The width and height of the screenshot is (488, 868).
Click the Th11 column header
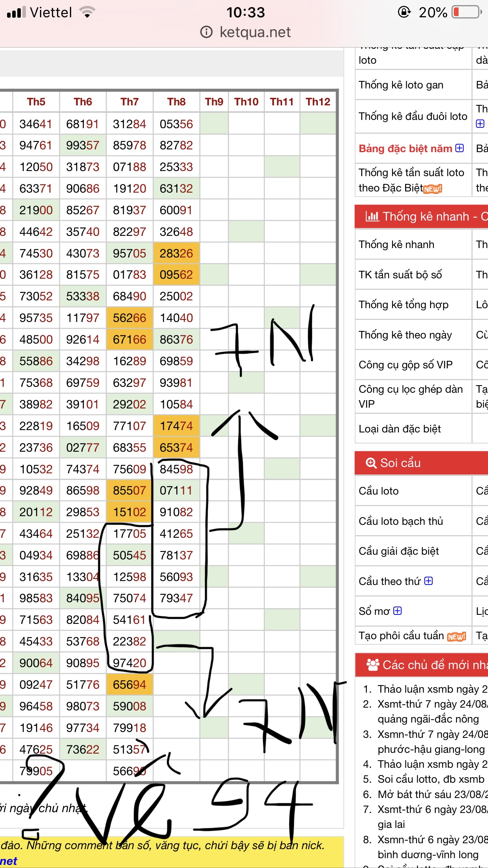pos(282,102)
